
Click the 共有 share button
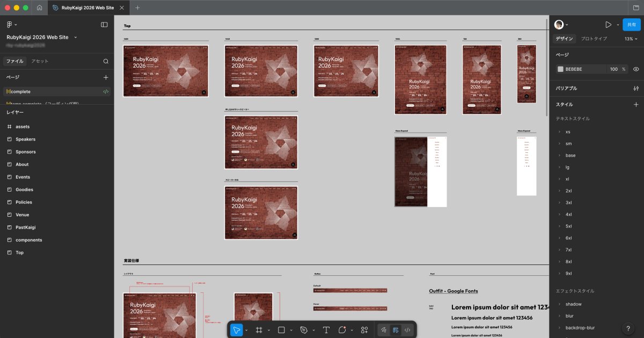(632, 25)
